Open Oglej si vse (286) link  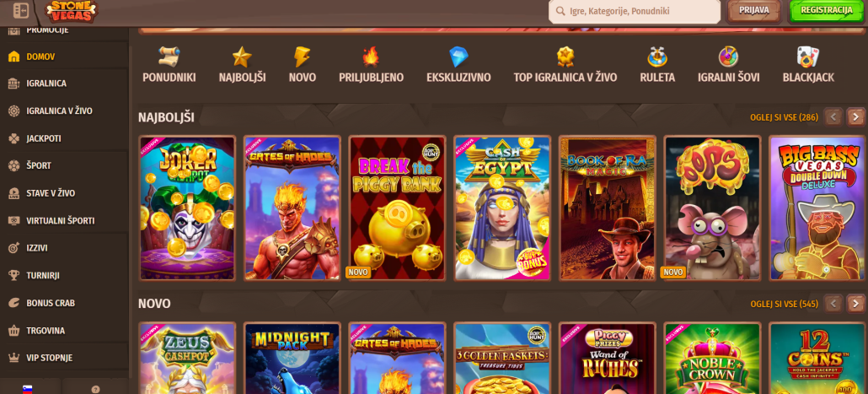point(784,117)
